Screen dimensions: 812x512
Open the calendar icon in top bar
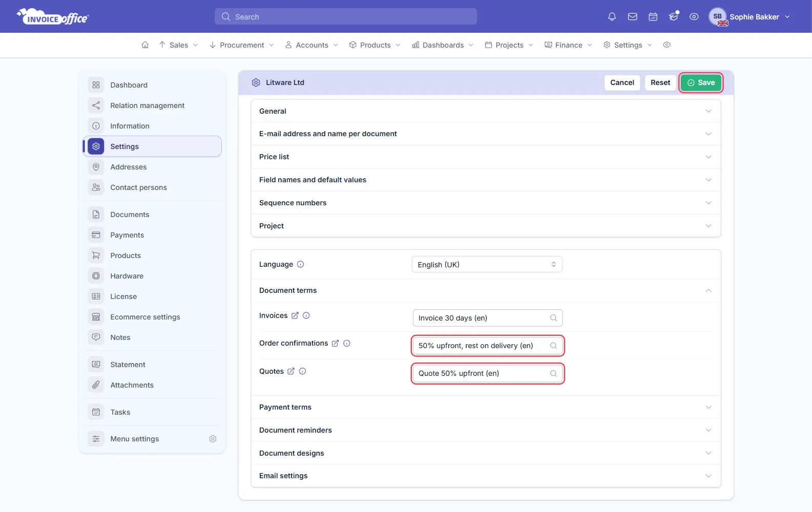point(653,17)
